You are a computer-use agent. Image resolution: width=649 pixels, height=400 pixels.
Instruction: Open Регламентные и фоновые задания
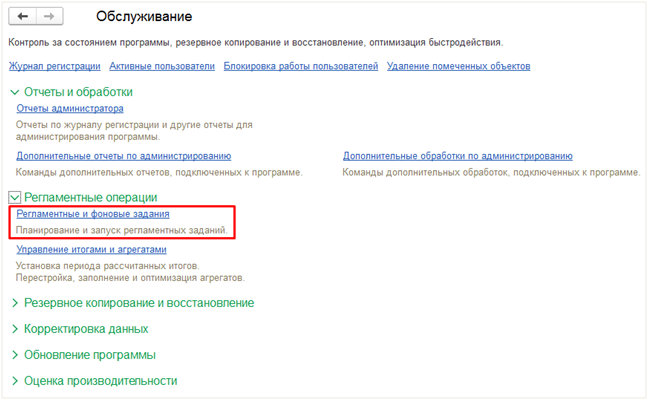point(93,214)
